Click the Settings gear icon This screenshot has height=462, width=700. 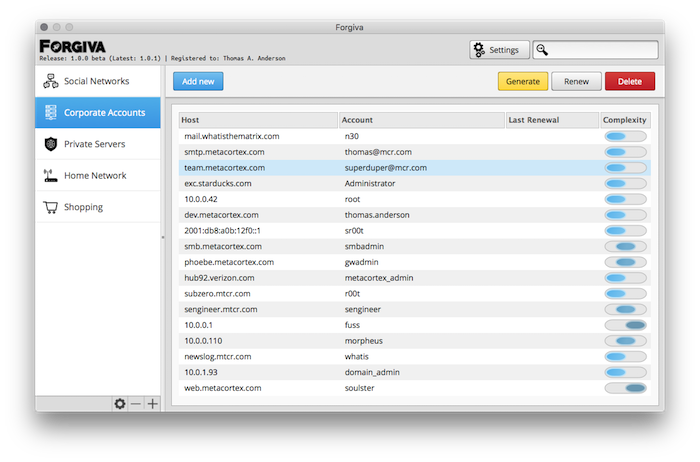(479, 50)
